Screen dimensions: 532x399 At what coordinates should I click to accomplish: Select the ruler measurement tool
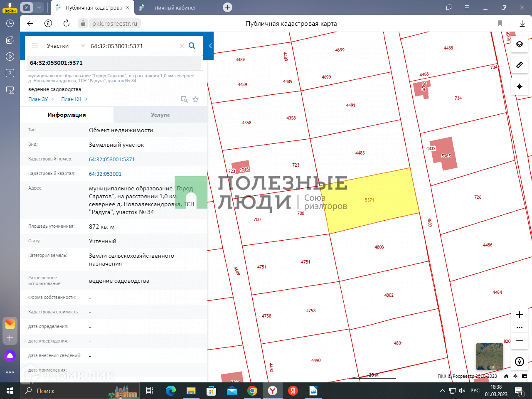[x=519, y=65]
